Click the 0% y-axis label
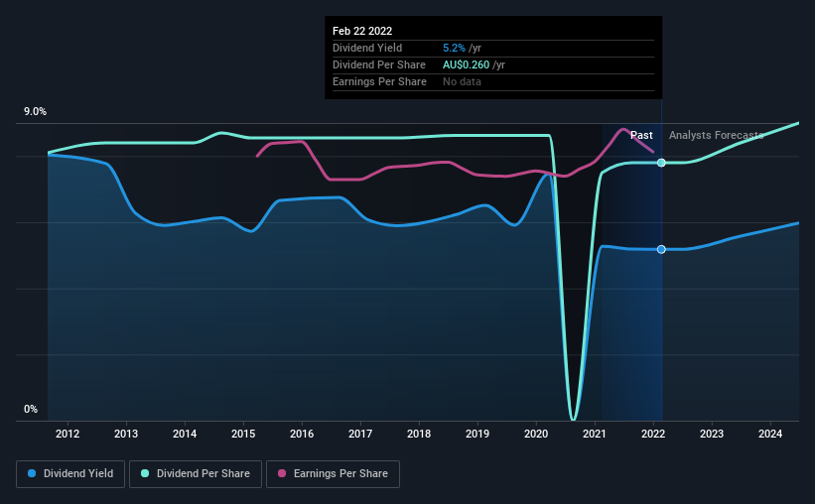This screenshot has width=815, height=504. click(x=31, y=409)
